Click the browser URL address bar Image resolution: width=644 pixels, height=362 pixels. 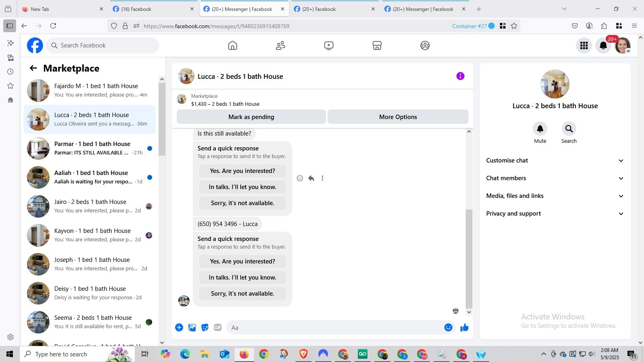click(296, 26)
